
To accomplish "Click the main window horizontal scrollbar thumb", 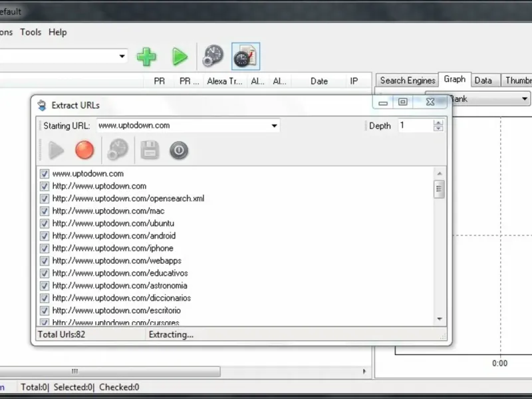I will [110, 371].
